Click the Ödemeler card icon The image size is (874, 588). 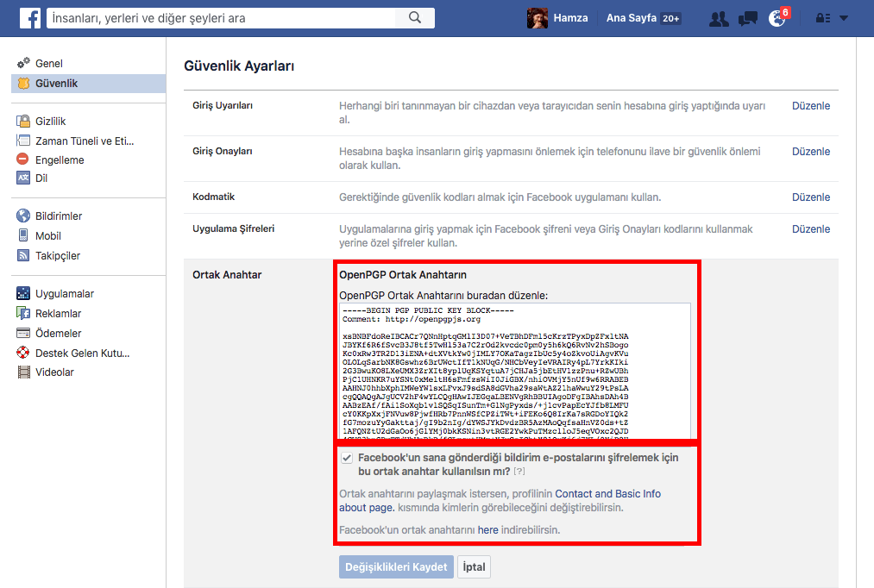pos(23,333)
